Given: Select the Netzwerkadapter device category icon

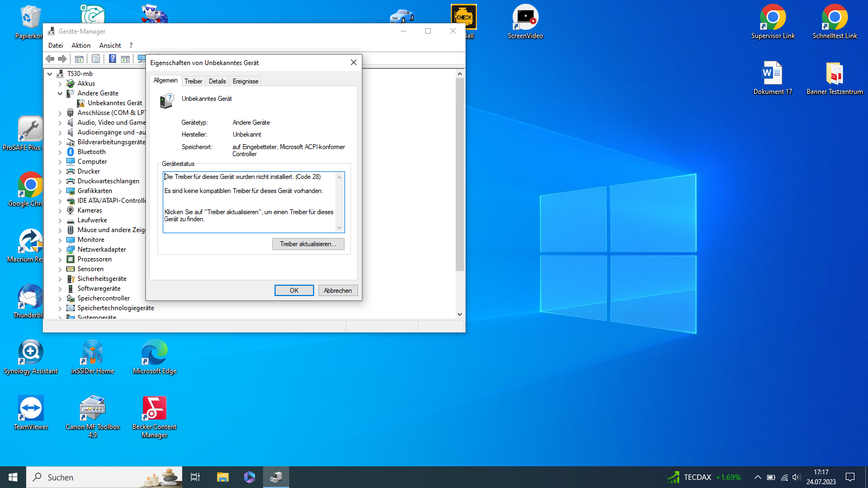Looking at the screenshot, I should pyautogui.click(x=71, y=249).
